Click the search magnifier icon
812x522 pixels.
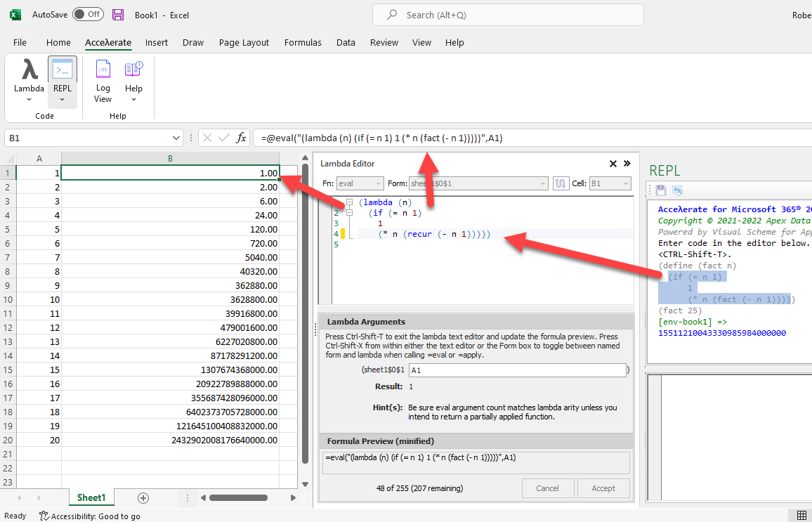[x=392, y=15]
